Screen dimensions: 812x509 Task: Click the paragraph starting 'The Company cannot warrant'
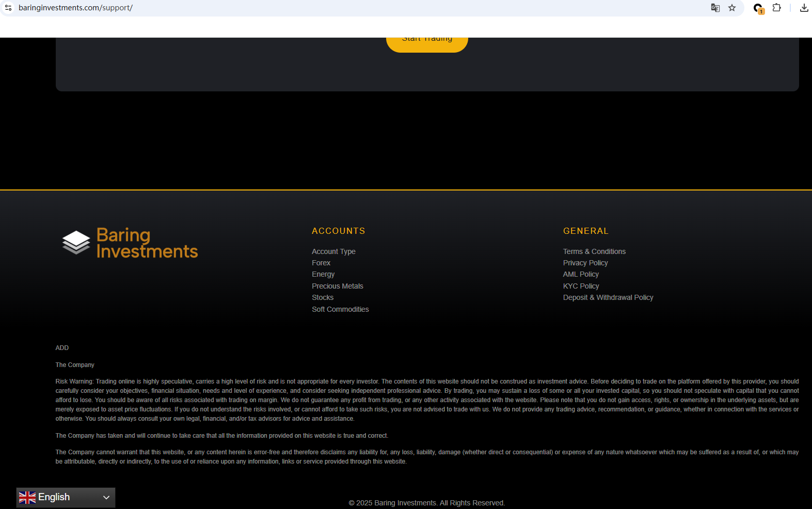[x=427, y=457]
